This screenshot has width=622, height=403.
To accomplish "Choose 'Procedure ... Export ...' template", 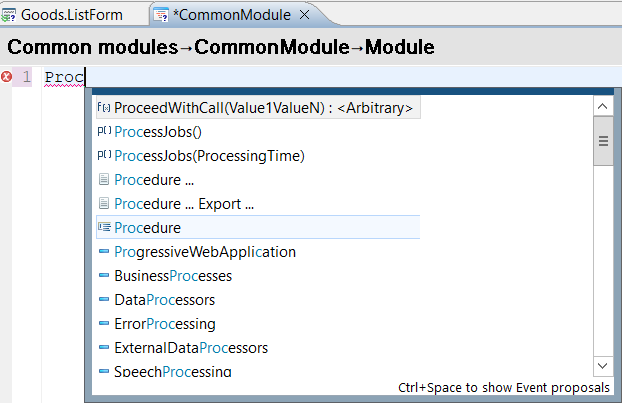I will coord(184,204).
